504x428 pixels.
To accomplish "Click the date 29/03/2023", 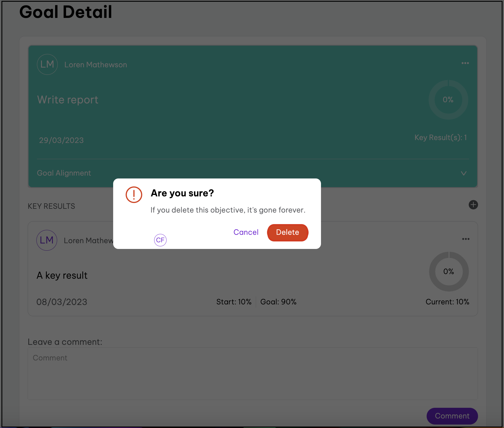I will [x=61, y=140].
